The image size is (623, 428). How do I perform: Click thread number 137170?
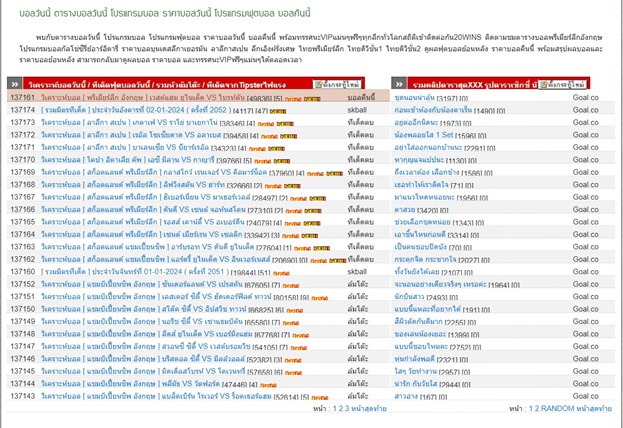pyautogui.click(x=23, y=160)
